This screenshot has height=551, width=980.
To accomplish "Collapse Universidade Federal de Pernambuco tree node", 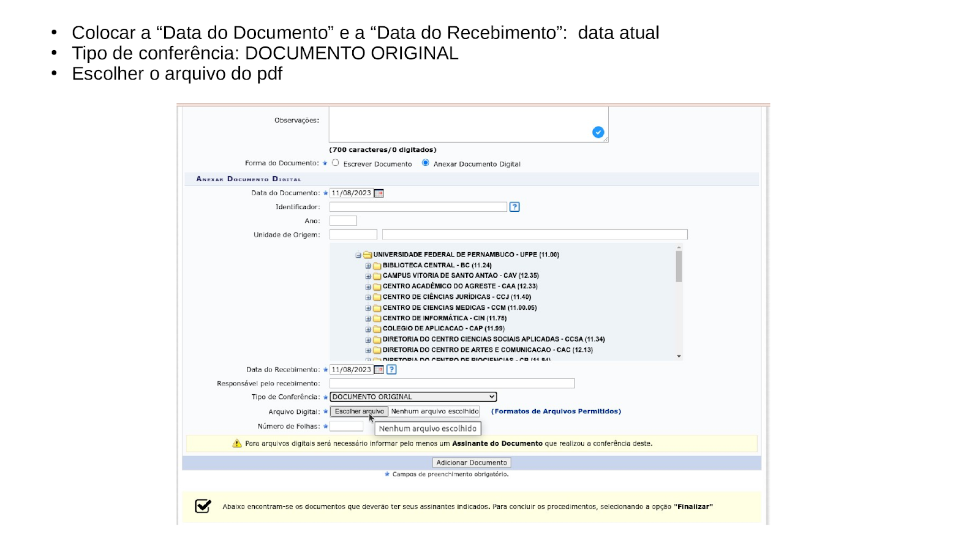I will coord(358,255).
